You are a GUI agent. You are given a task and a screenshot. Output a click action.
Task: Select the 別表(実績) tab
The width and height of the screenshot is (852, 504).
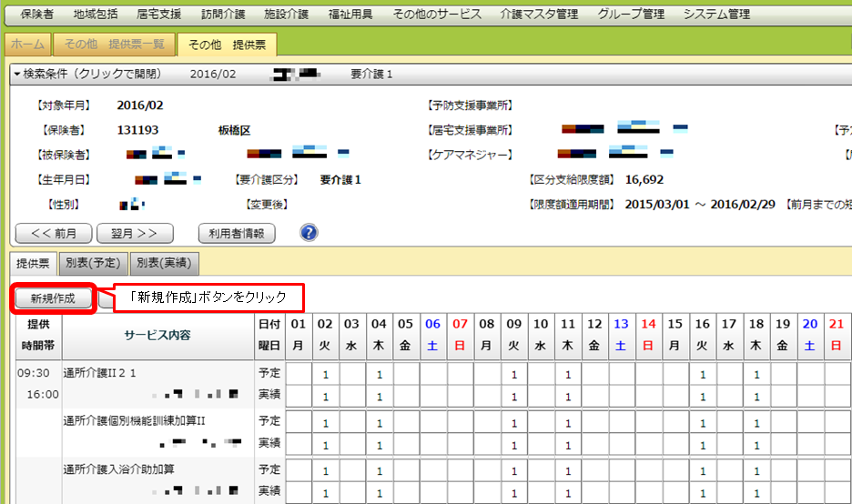point(164,263)
